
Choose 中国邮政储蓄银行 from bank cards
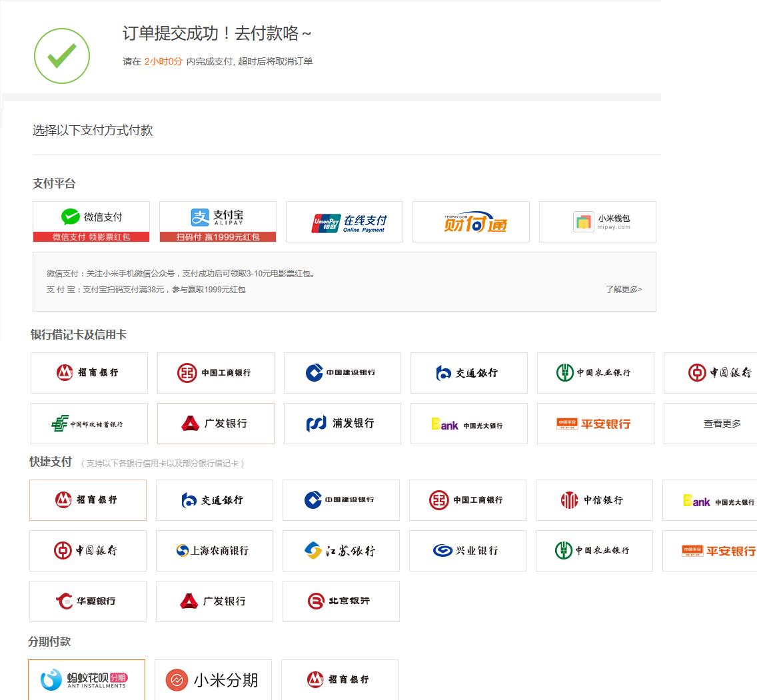pos(89,424)
